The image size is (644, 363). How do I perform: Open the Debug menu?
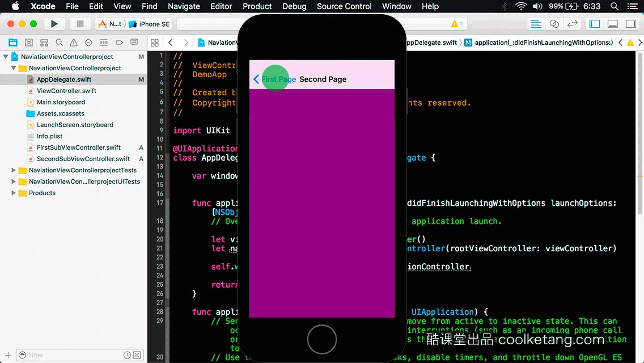coord(294,6)
